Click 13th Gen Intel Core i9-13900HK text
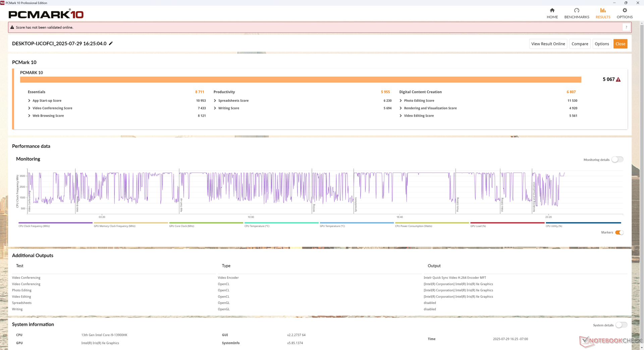Screen dimensions: 644x350 (104, 335)
